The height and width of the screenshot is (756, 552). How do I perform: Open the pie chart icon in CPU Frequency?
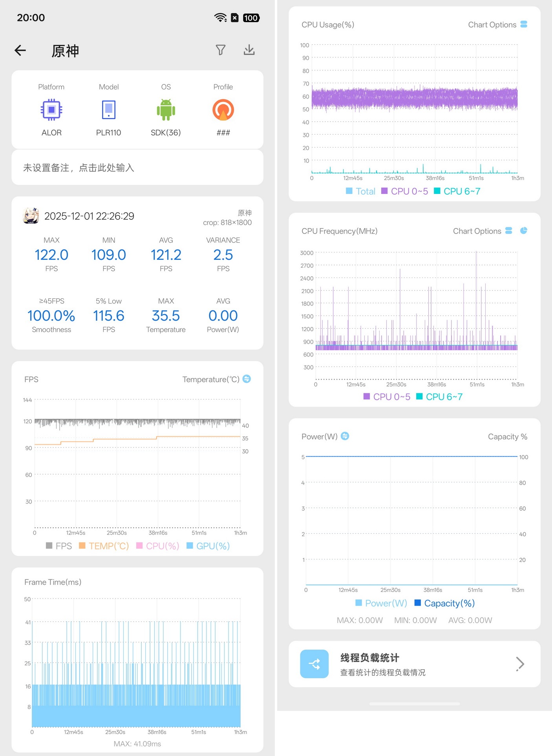(x=523, y=230)
